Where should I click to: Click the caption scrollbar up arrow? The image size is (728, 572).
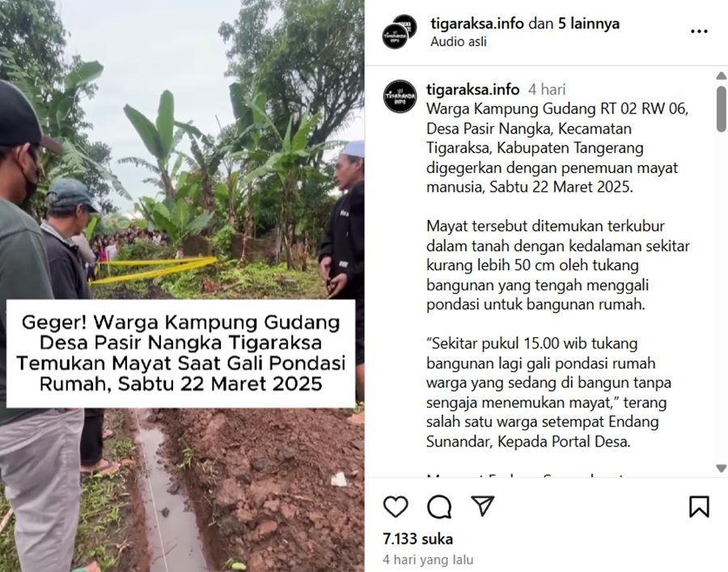point(721,76)
